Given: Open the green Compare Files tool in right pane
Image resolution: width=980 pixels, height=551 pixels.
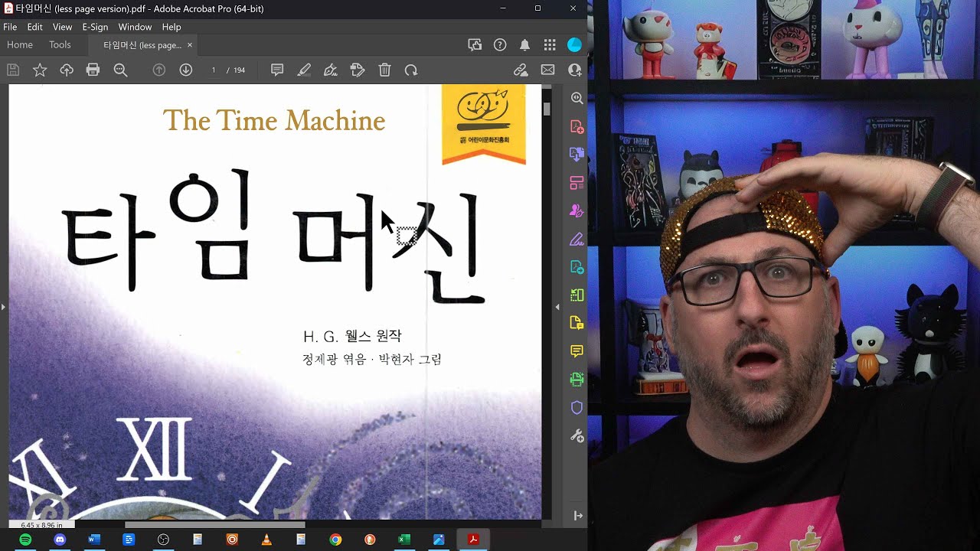Looking at the screenshot, I should point(577,295).
